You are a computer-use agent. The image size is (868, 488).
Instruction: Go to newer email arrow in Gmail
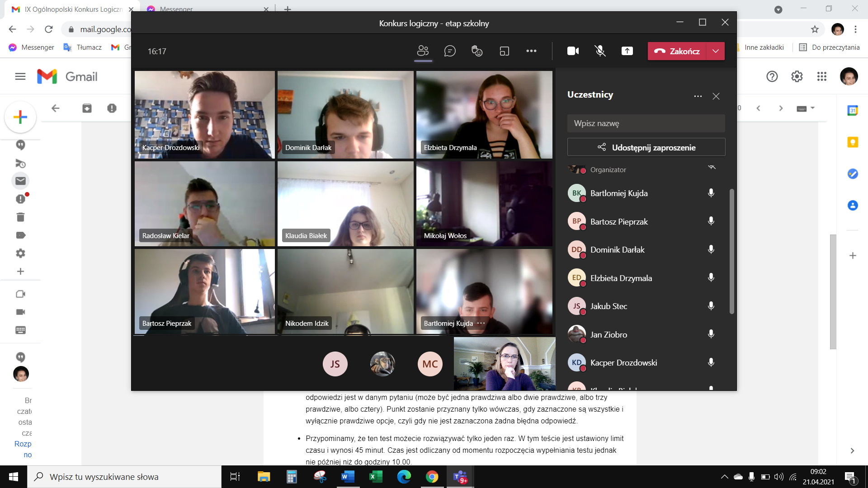tap(759, 108)
